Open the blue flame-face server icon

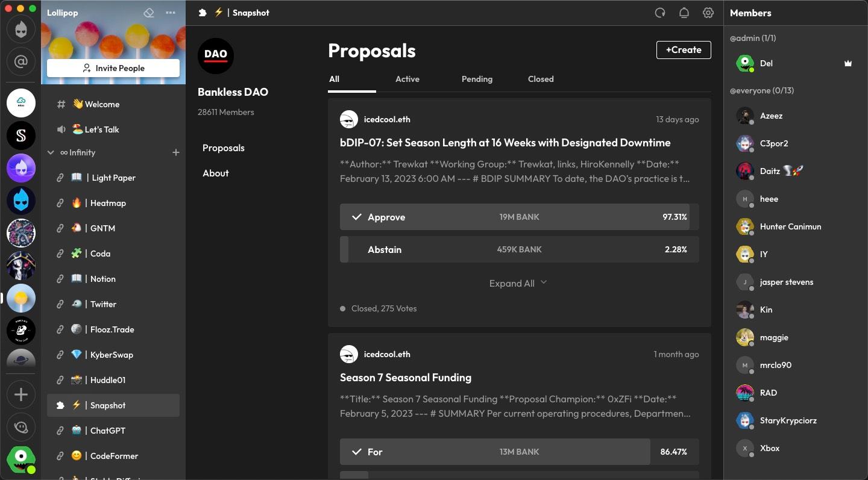tap(21, 201)
